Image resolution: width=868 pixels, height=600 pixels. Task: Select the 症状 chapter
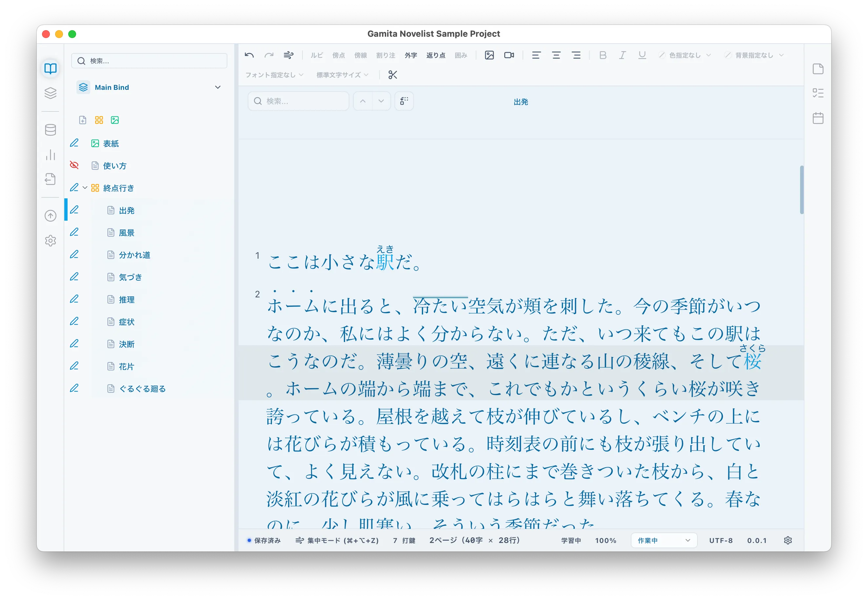[x=126, y=322]
